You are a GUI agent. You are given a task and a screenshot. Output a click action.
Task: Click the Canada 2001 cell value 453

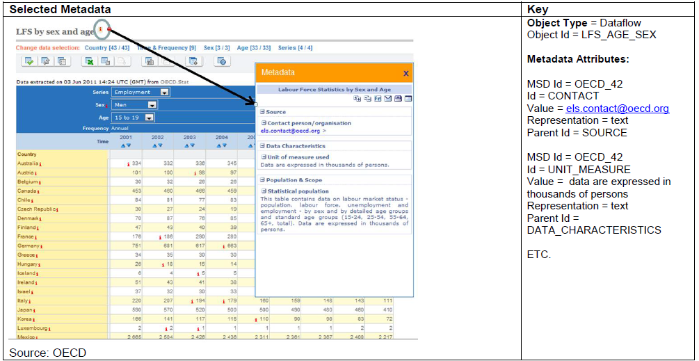coord(136,191)
